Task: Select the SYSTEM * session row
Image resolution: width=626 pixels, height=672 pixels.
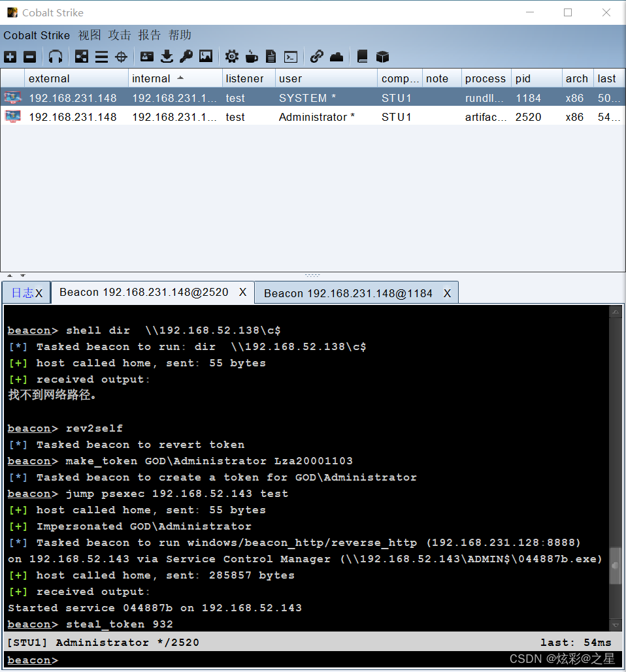Action: click(x=313, y=98)
